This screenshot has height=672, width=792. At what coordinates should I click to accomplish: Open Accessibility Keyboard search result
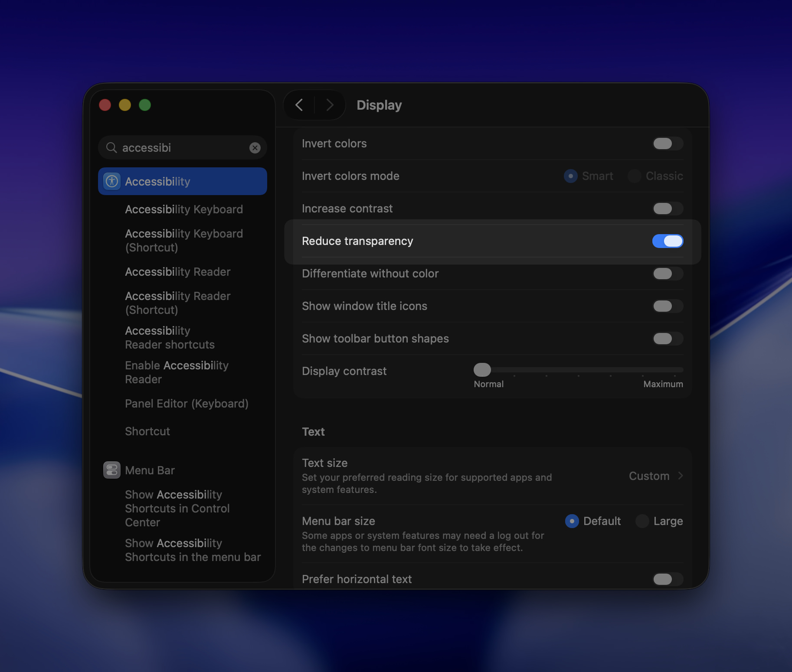click(184, 209)
